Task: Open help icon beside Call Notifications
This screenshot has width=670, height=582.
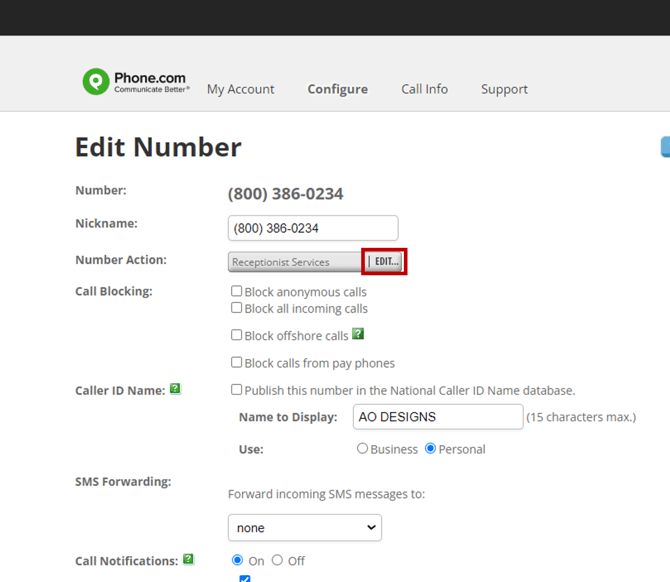Action: 188,559
